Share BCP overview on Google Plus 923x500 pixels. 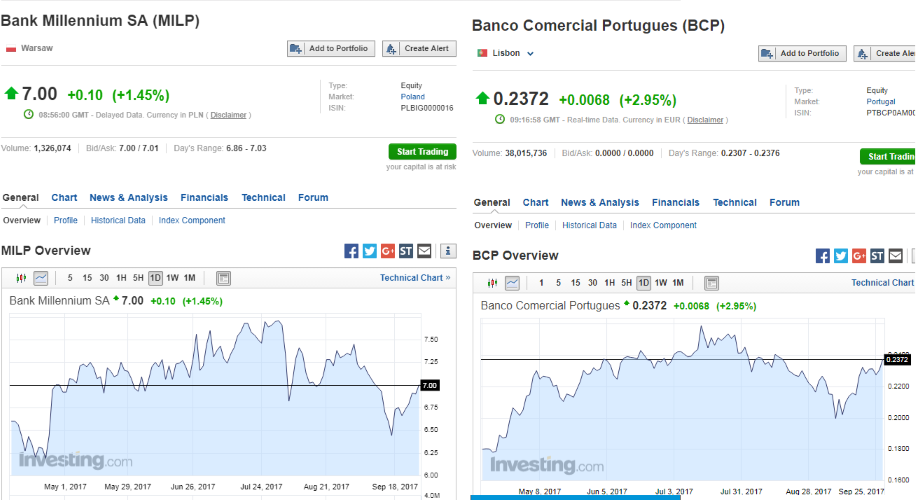point(859,256)
